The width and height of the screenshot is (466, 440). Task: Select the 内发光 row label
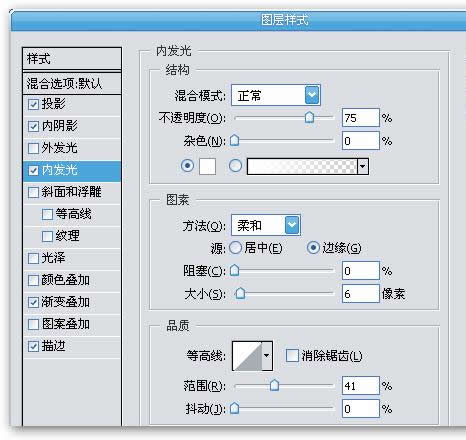pyautogui.click(x=60, y=170)
